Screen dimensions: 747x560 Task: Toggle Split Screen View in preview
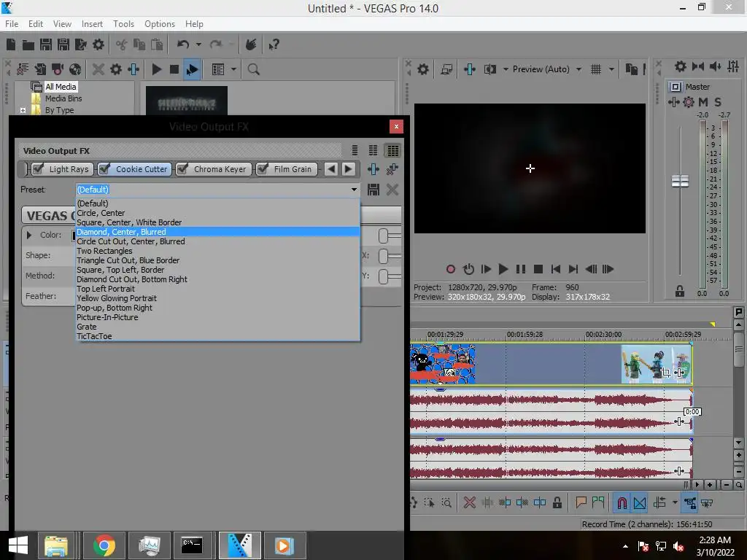pyautogui.click(x=489, y=69)
